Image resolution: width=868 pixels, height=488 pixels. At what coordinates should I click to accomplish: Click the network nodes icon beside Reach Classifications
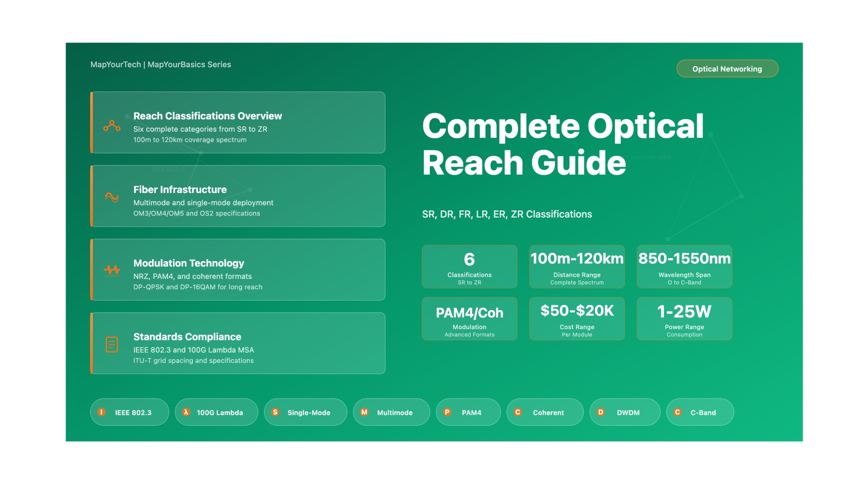pos(112,126)
